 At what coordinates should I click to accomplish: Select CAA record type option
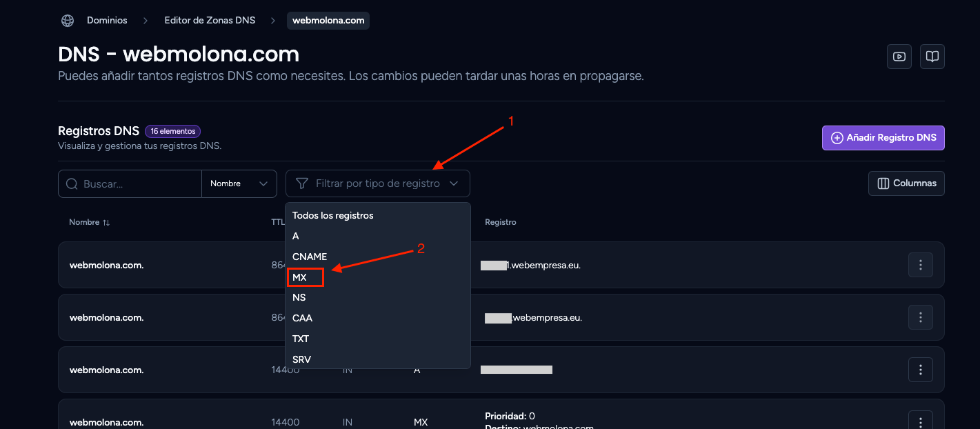378,318
